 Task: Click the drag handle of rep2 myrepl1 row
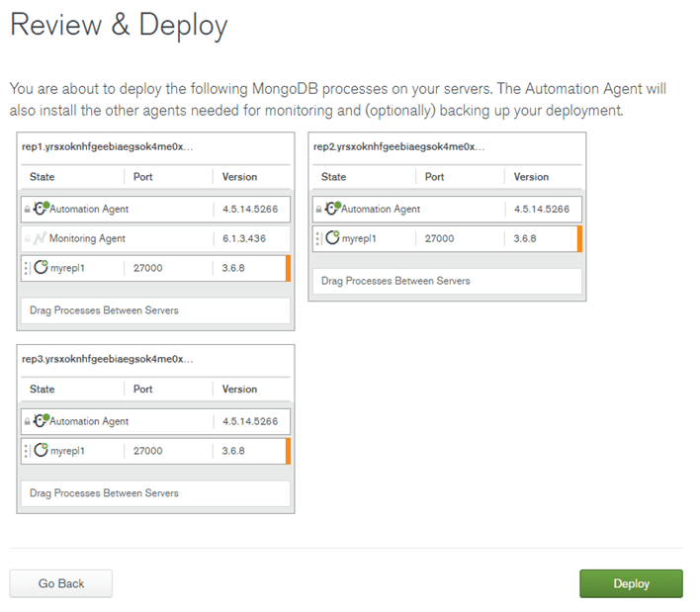(317, 238)
